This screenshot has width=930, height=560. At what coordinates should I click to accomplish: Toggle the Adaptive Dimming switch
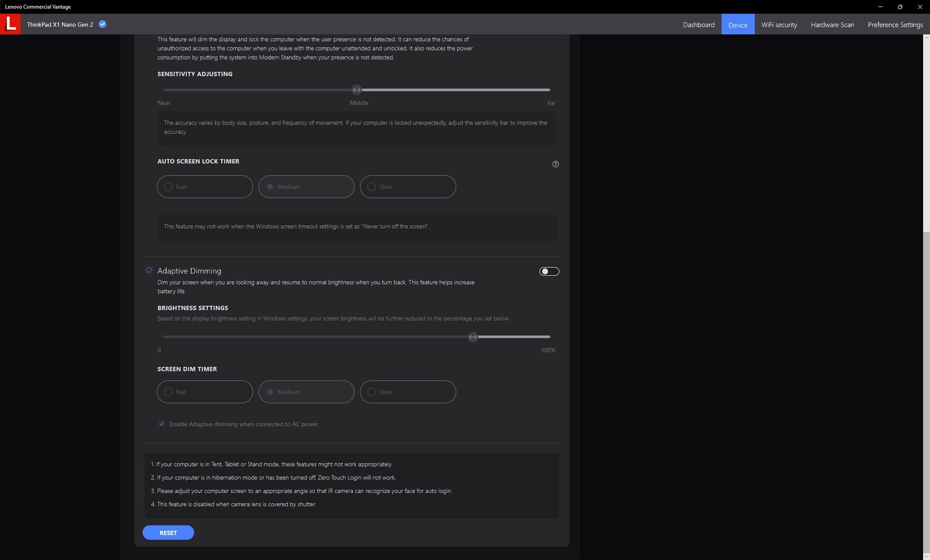(549, 272)
